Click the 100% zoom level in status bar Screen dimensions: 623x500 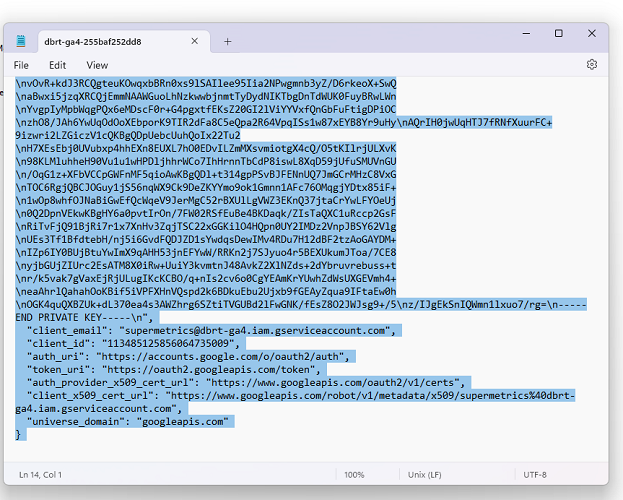pos(354,475)
